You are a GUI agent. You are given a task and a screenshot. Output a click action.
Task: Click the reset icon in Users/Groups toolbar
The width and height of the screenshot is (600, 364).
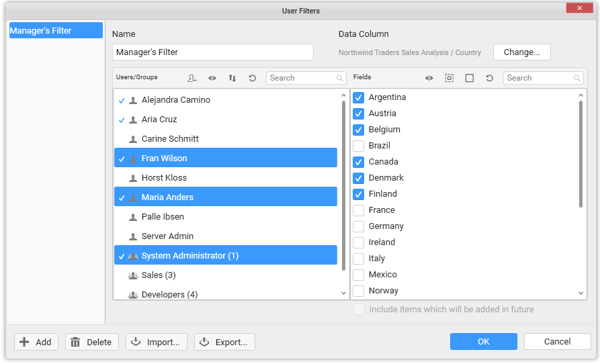pyautogui.click(x=253, y=78)
